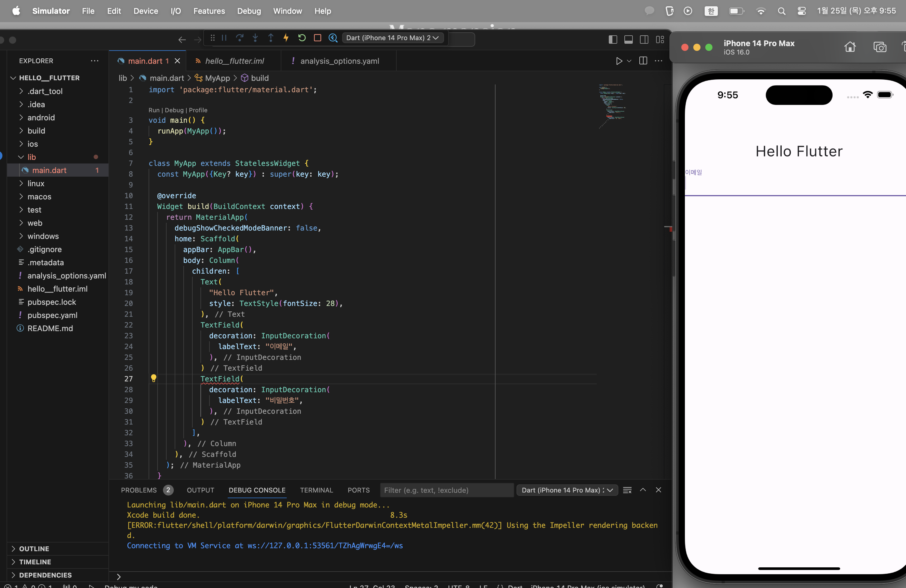Viewport: 906px width, 588px height.
Task: Open Explorer Views and More Actions
Action: pyautogui.click(x=94, y=61)
